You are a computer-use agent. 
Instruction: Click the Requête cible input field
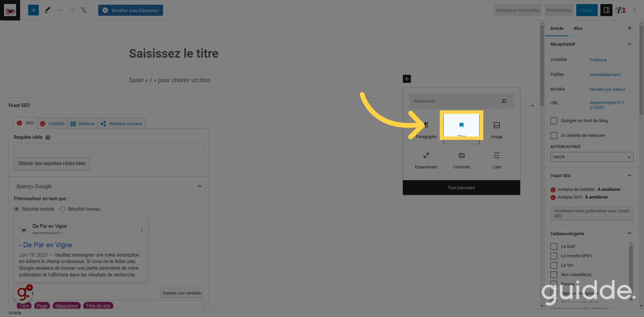pos(109,149)
